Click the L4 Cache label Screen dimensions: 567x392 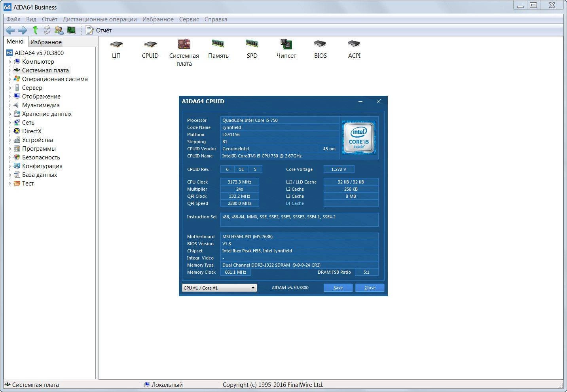click(x=295, y=203)
